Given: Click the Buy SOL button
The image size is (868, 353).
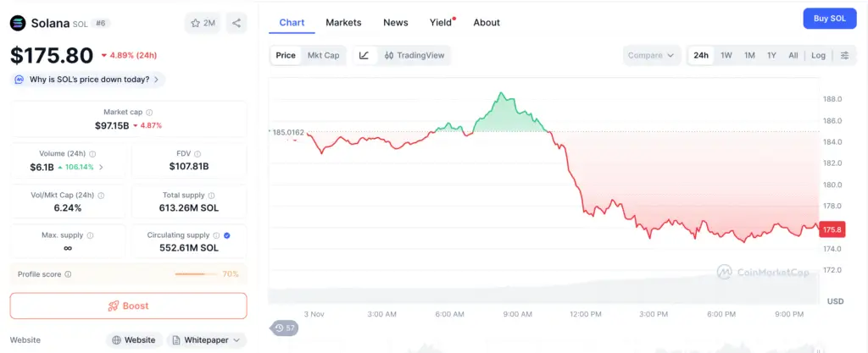Looking at the screenshot, I should [x=829, y=19].
